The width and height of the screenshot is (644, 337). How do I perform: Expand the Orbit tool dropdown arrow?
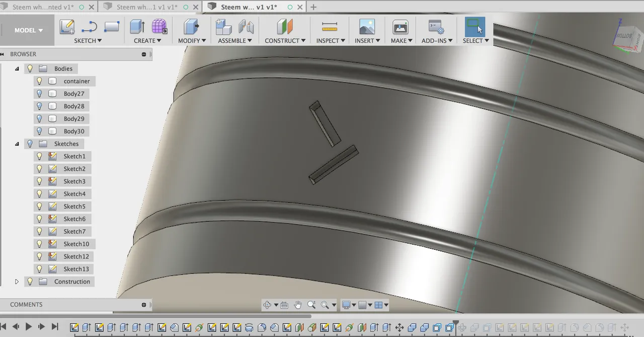click(x=276, y=305)
